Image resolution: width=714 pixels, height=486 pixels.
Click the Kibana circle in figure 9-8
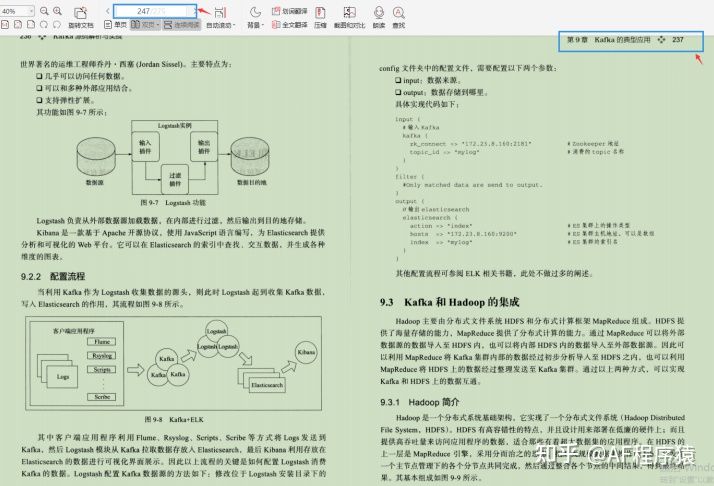(306, 352)
